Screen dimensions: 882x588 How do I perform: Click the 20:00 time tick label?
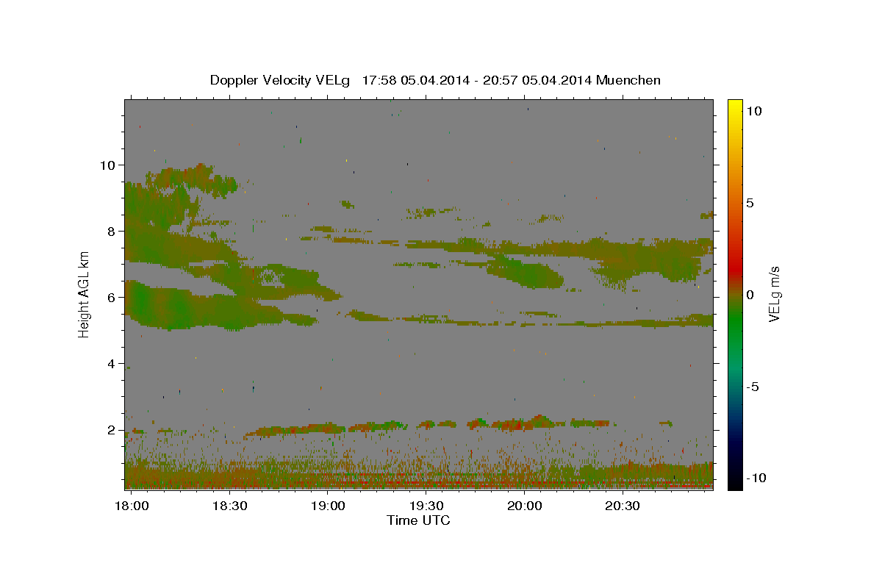click(525, 506)
